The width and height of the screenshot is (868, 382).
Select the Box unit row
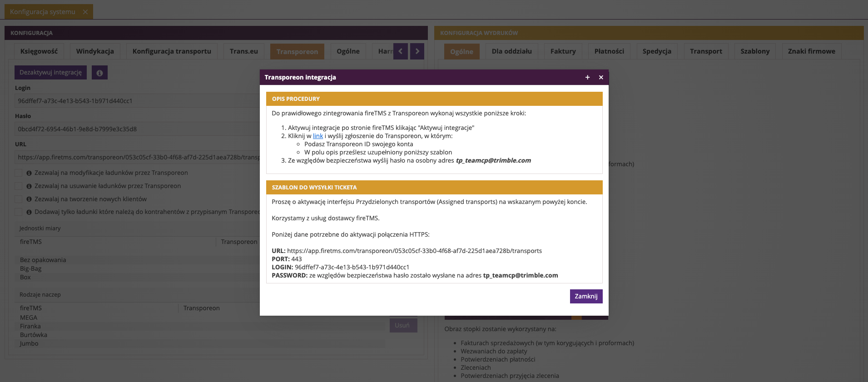coord(137,277)
